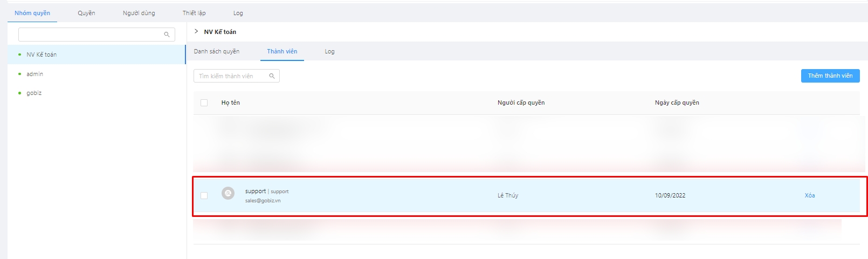Open the Nhóm quyền tab
This screenshot has height=259, width=868.
tap(32, 13)
